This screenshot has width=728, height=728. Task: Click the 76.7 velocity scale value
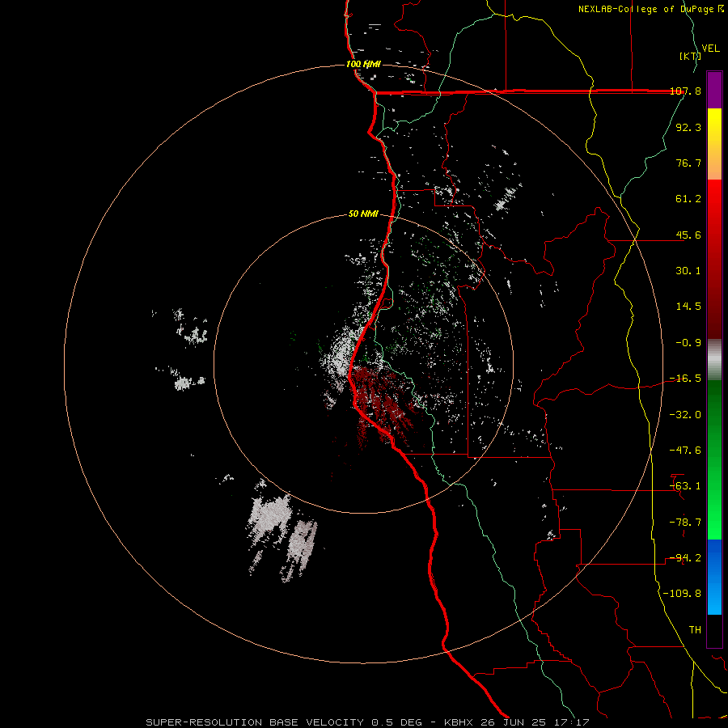click(x=688, y=163)
